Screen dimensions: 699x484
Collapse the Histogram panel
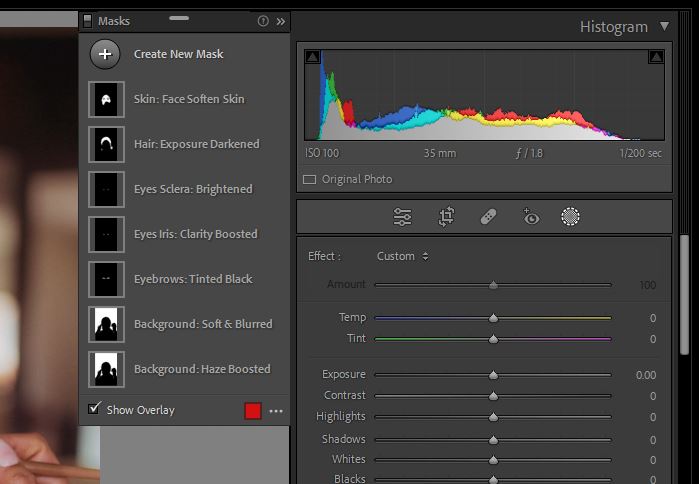tap(665, 27)
